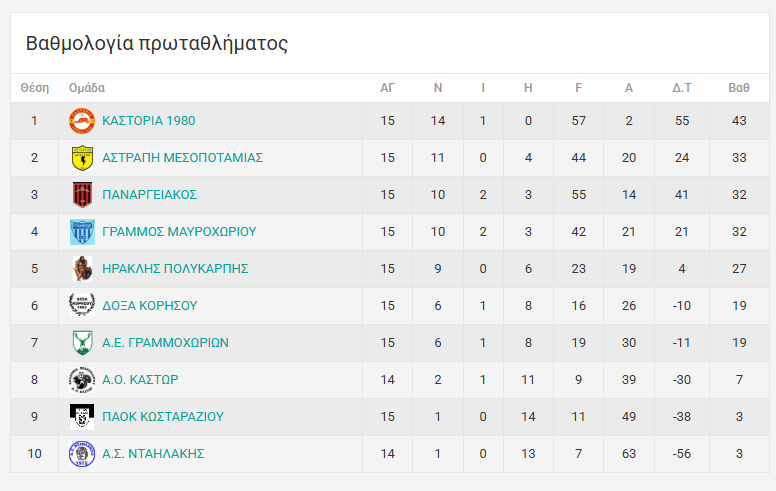Click the ΔΟΞΑ ΚΟΡΗΣΟΥ wreath logo
The width and height of the screenshot is (776, 491).
tap(82, 306)
